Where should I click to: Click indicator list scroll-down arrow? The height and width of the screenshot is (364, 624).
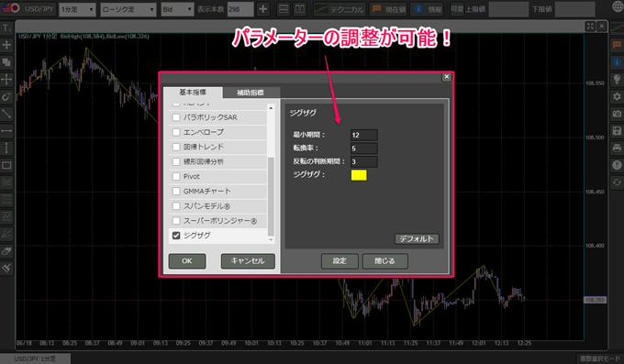[x=271, y=239]
